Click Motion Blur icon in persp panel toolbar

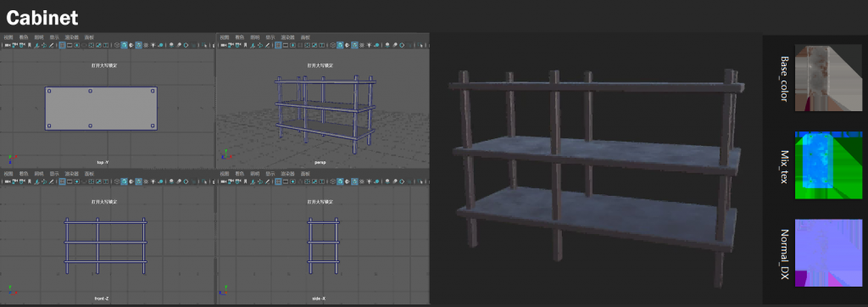click(x=395, y=46)
